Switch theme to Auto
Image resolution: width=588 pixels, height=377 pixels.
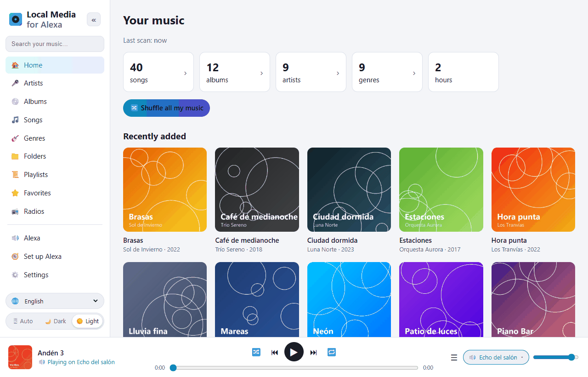(23, 321)
